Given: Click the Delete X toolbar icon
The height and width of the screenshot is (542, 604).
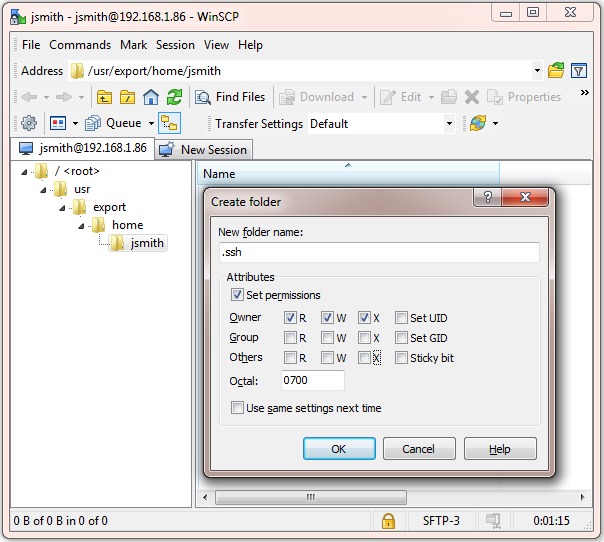Looking at the screenshot, I should tap(471, 97).
